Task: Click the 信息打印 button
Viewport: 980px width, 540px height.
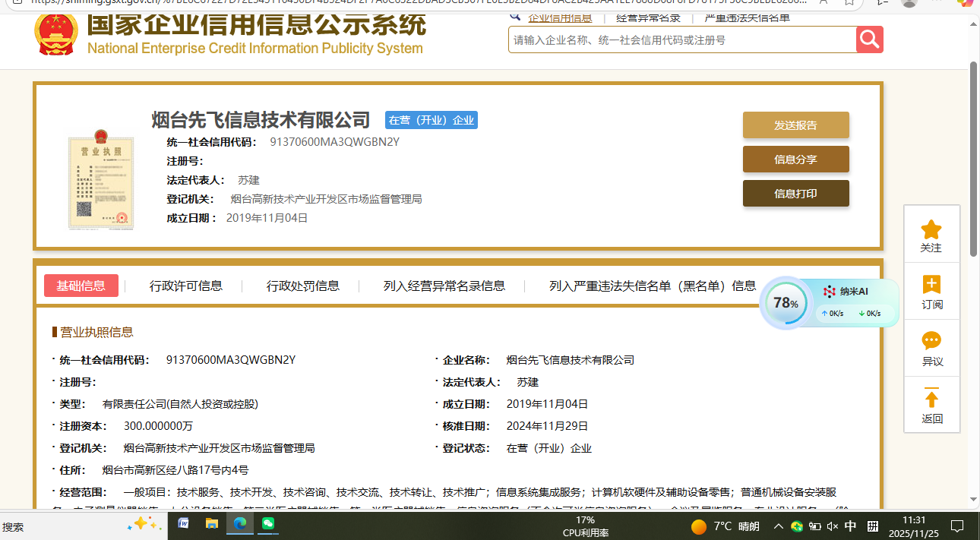Action: 795,194
